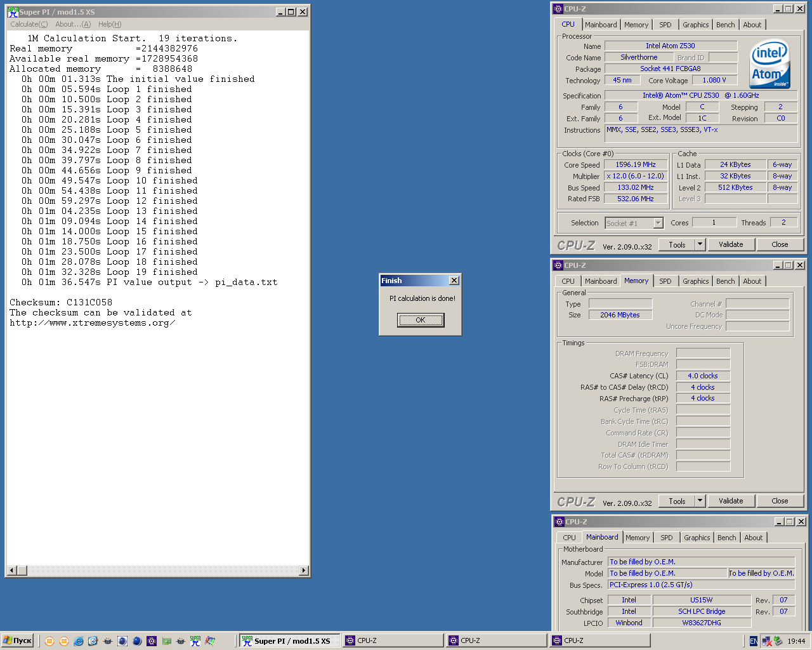Switch to CPU tab in the CPU-Z Memory window
This screenshot has height=650, width=812.
pos(568,281)
